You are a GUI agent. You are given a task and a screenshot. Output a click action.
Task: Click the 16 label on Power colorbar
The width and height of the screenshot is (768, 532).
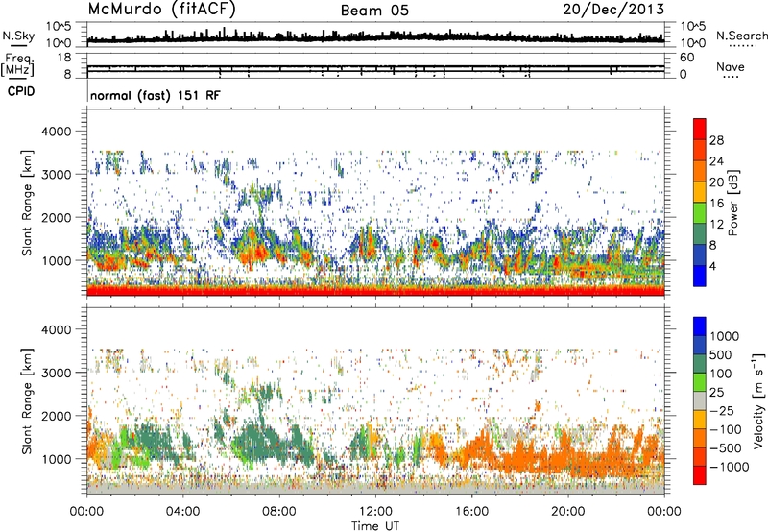716,204
